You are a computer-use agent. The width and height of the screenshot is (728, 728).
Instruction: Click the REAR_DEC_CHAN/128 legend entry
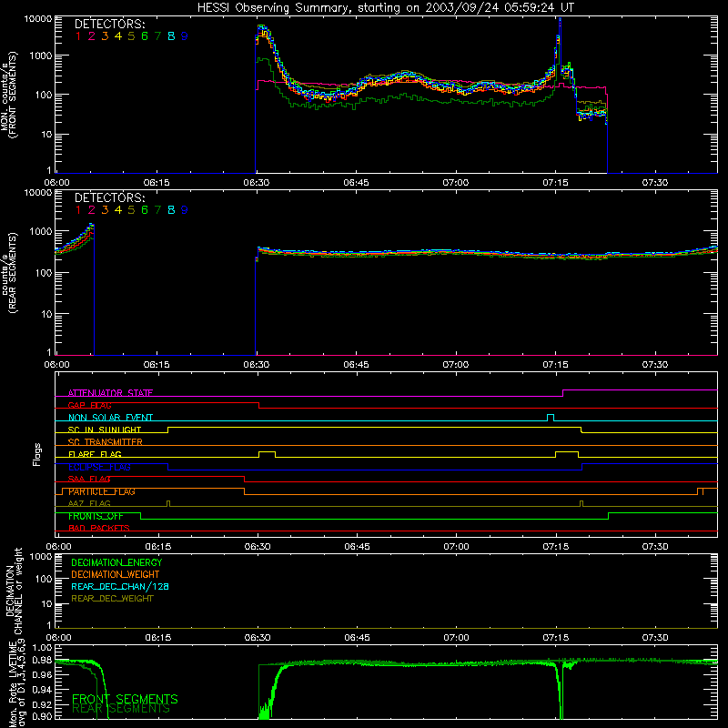pos(120,587)
